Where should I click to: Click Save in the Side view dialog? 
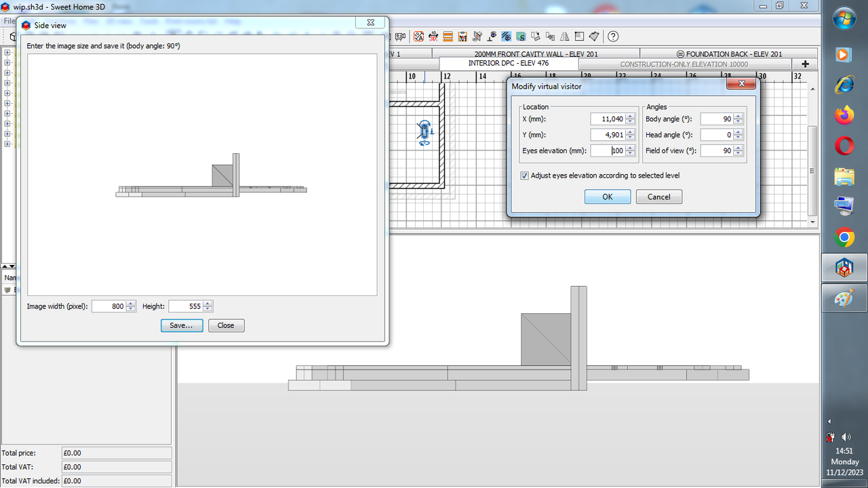click(181, 325)
